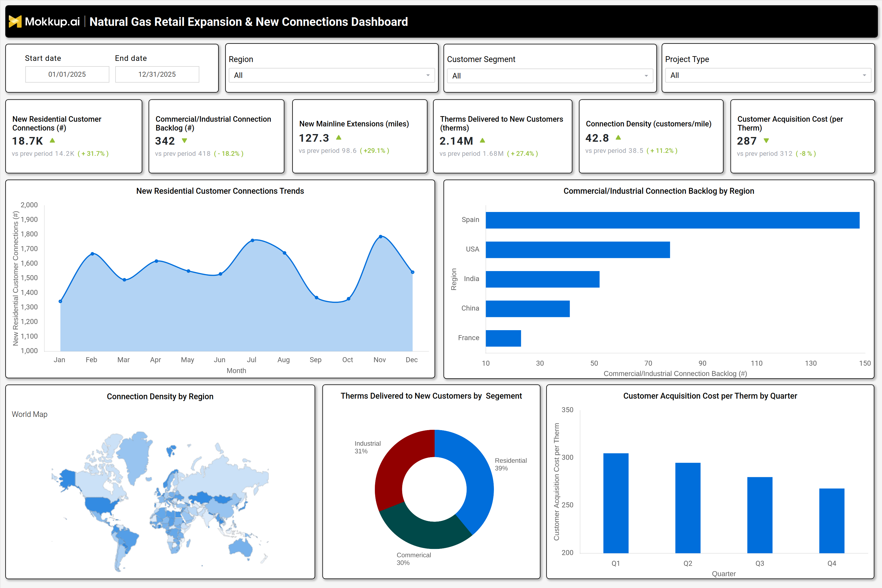Screen dimensions: 882x588
Task: Click the '(+11.2%)' change value
Action: (662, 151)
